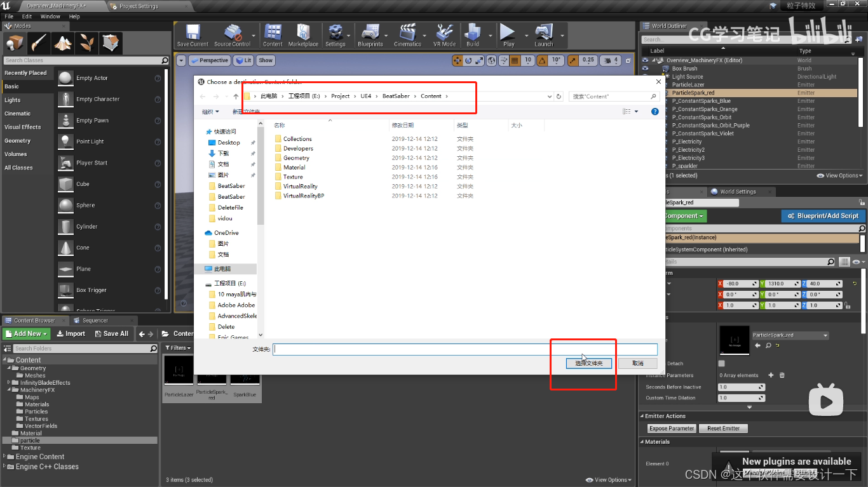Open 组织 dropdown in file dialog
Screen dimensions: 868x487
210,111
